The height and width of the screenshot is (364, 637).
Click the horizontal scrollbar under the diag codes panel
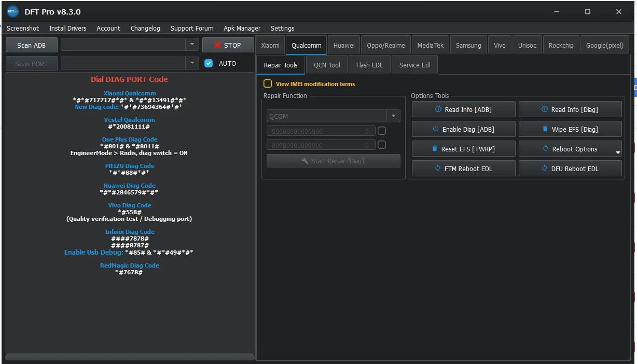130,357
